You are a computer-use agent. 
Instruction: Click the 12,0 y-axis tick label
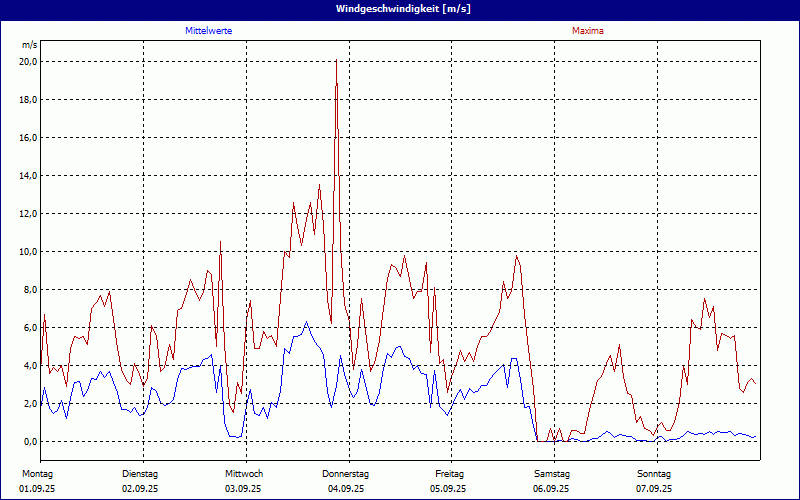(28, 214)
